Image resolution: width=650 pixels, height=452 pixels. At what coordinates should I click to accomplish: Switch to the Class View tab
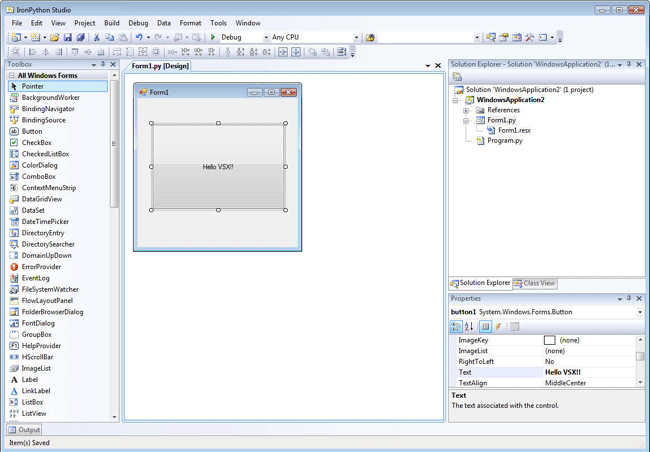[x=535, y=283]
